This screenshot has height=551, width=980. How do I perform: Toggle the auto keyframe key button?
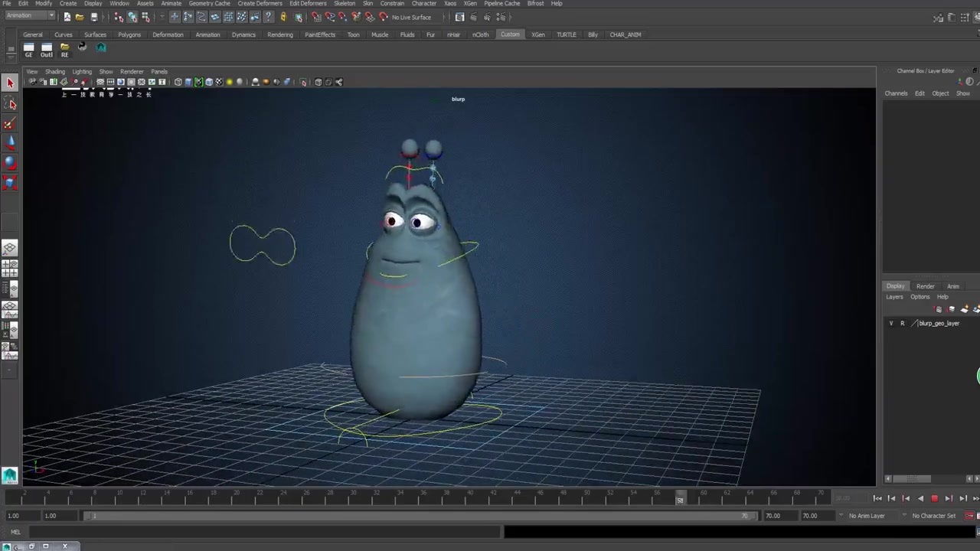(970, 516)
